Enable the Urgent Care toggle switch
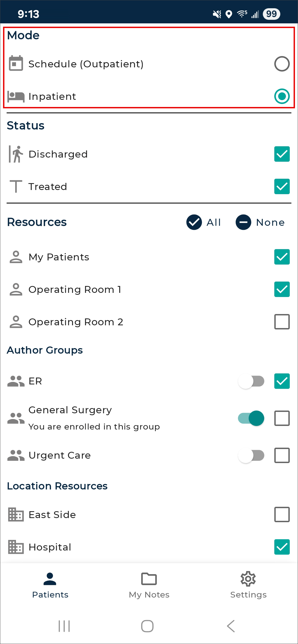 click(251, 455)
